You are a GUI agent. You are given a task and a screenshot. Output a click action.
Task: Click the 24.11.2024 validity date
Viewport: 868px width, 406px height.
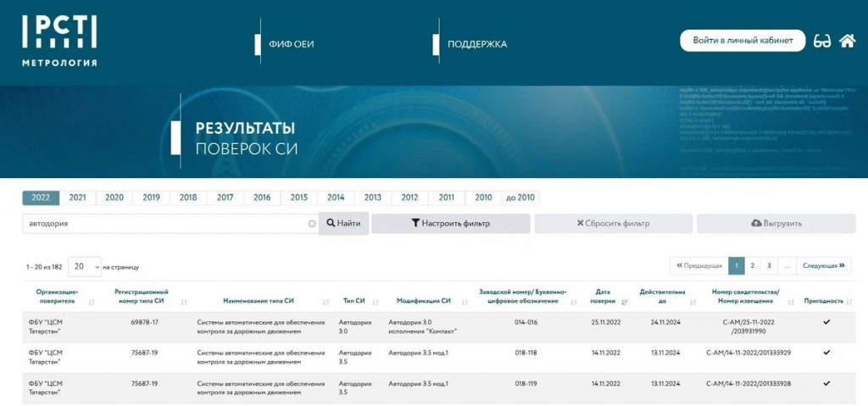665,322
